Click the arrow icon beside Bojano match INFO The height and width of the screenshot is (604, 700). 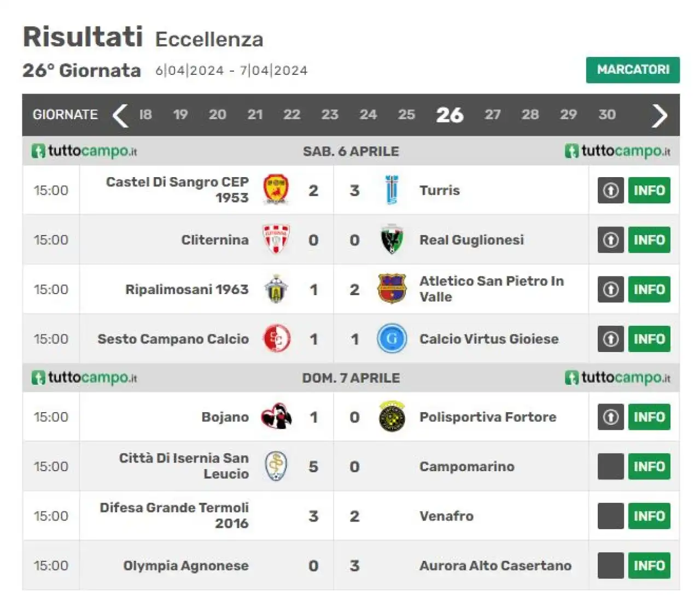click(611, 417)
